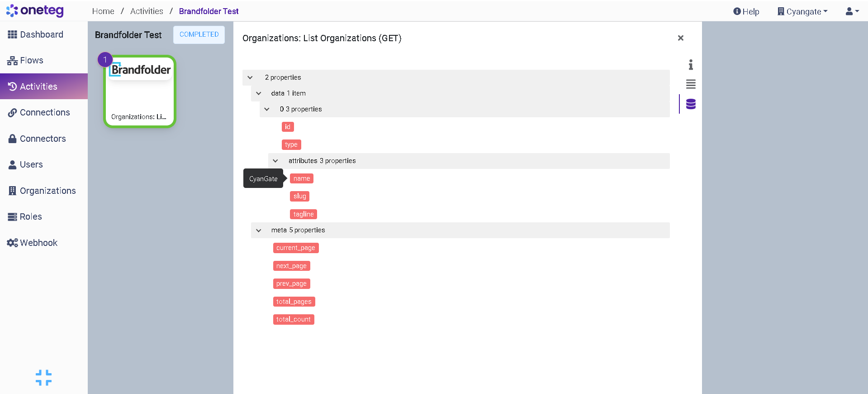Click the collapse sidebar arrows icon
The image size is (868, 394).
(x=43, y=378)
